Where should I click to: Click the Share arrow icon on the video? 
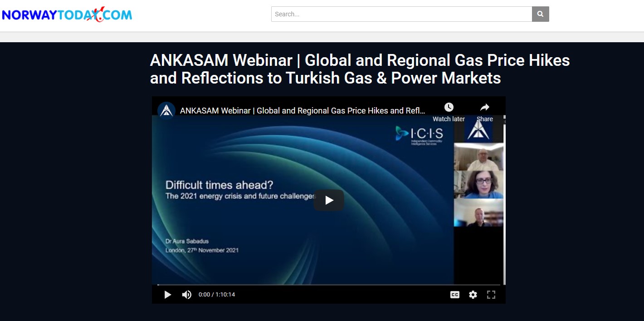(484, 108)
